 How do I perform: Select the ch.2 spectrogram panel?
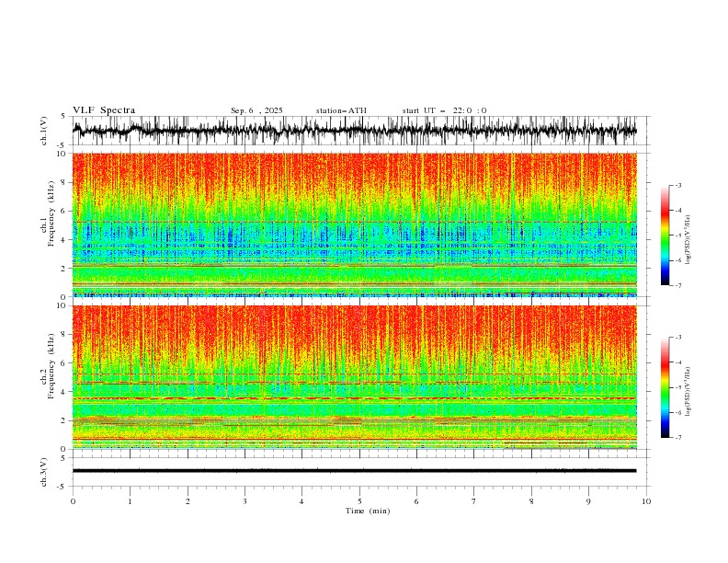point(354,377)
